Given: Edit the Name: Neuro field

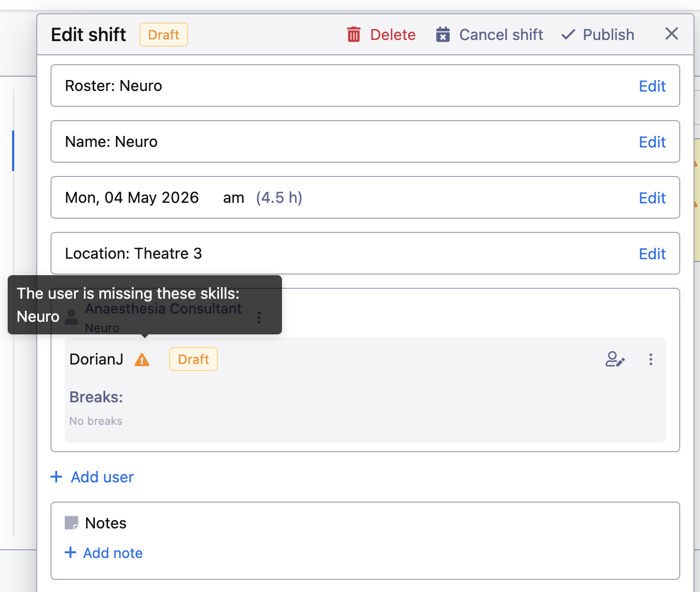Looking at the screenshot, I should [x=652, y=142].
